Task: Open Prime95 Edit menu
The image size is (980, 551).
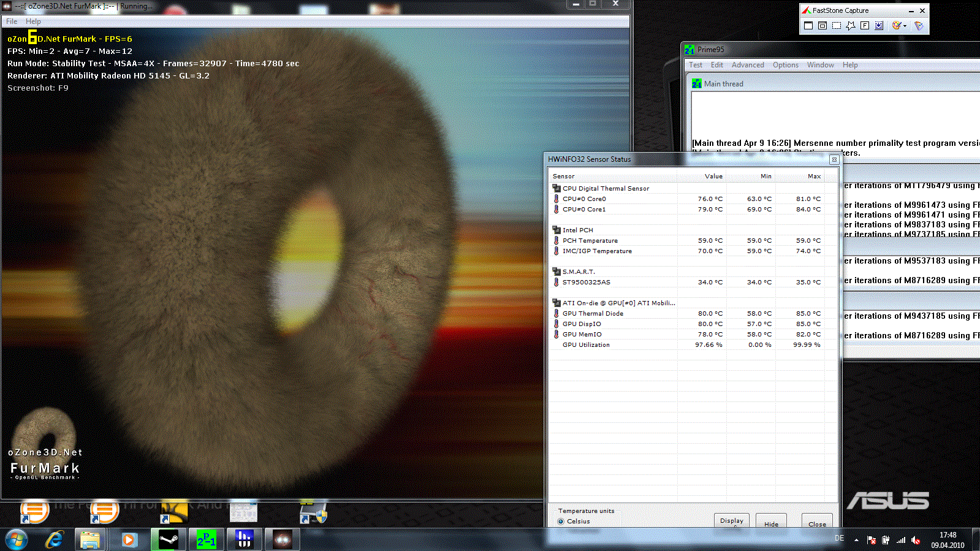Action: tap(717, 65)
